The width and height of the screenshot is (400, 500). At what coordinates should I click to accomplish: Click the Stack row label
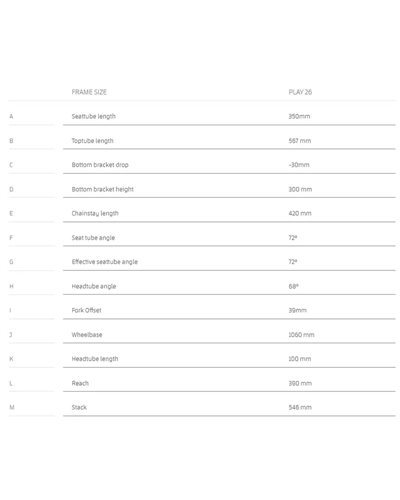pos(79,407)
